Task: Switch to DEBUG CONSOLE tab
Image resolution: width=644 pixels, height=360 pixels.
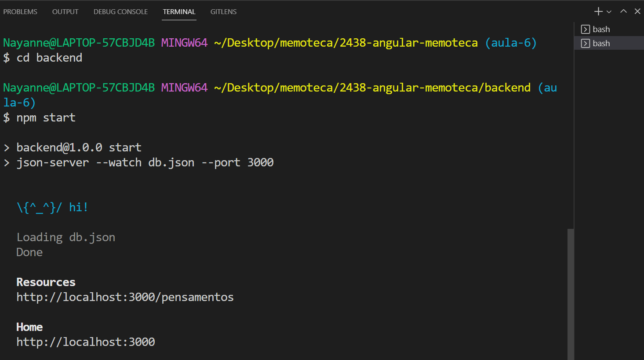Action: (120, 12)
